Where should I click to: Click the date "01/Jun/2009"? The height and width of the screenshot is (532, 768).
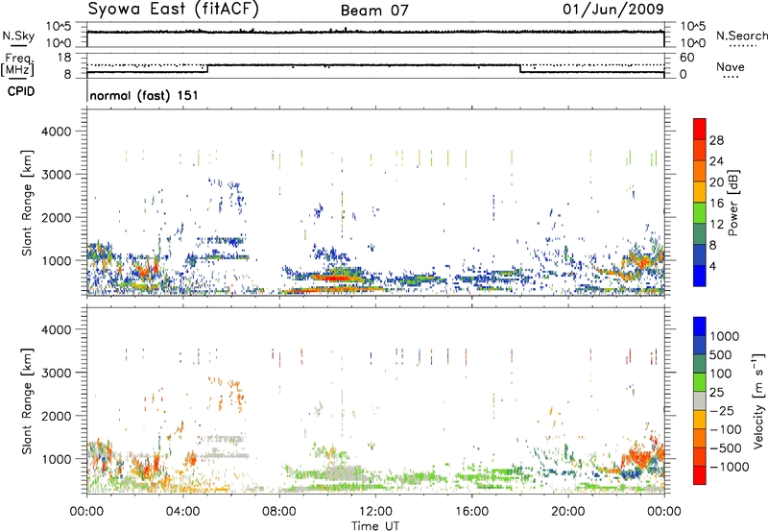[612, 9]
